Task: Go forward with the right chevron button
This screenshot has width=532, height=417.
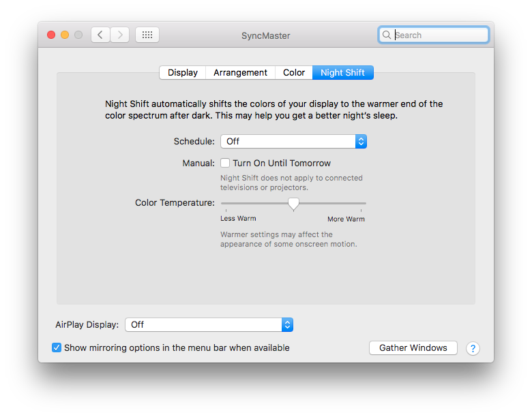Action: (120, 35)
